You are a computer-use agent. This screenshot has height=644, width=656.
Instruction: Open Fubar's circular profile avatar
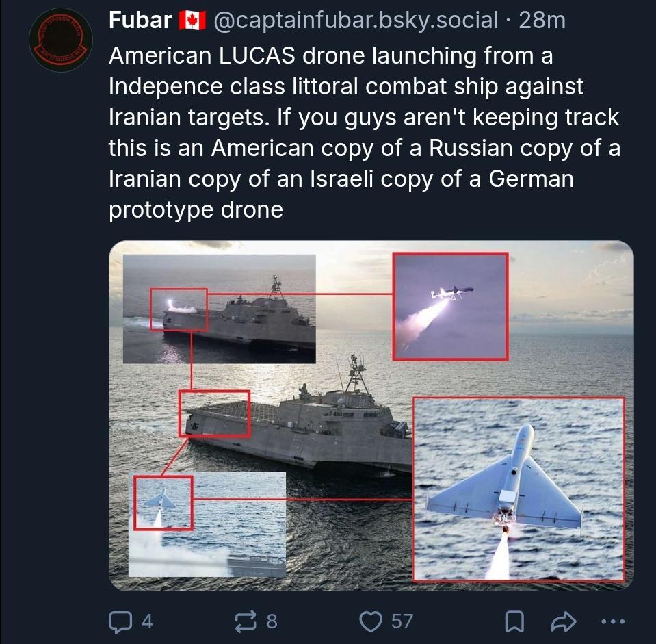pyautogui.click(x=61, y=40)
